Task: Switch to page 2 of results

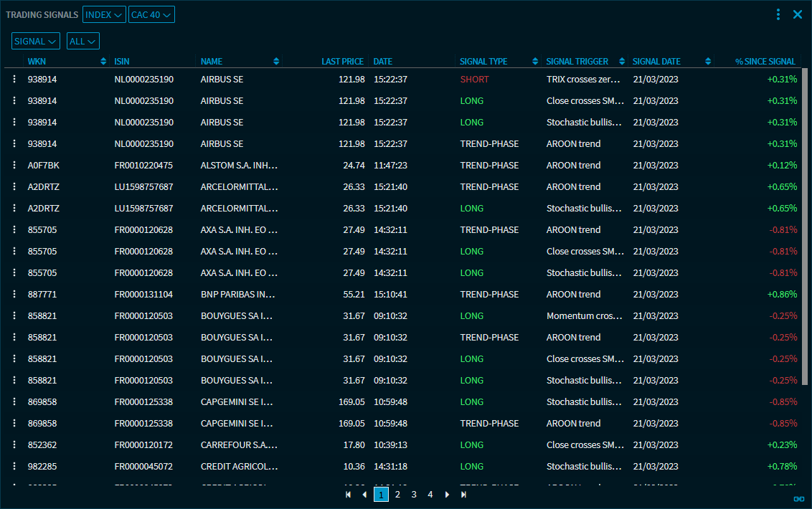Action: point(397,495)
